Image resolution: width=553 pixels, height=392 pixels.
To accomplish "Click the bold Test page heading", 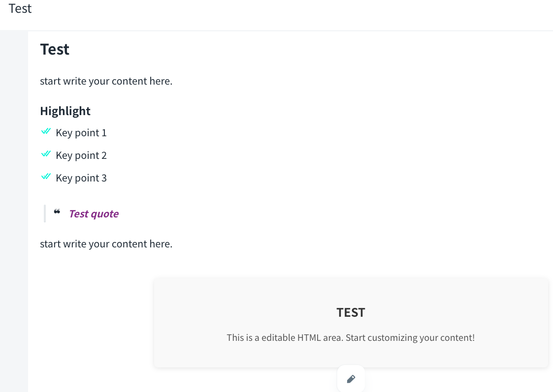I will (x=55, y=50).
